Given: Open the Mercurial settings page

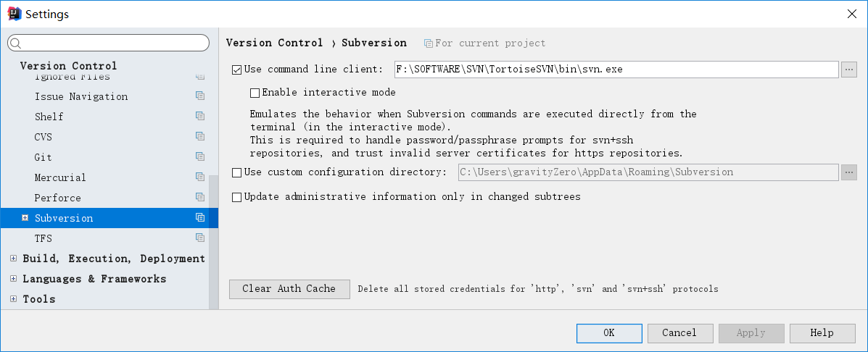Looking at the screenshot, I should point(60,177).
